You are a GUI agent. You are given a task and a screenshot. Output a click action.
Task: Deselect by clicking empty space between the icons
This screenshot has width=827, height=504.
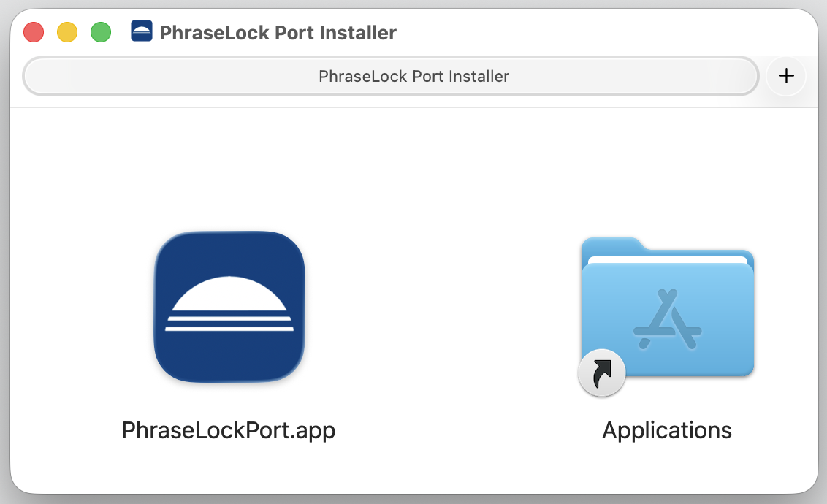click(x=446, y=307)
